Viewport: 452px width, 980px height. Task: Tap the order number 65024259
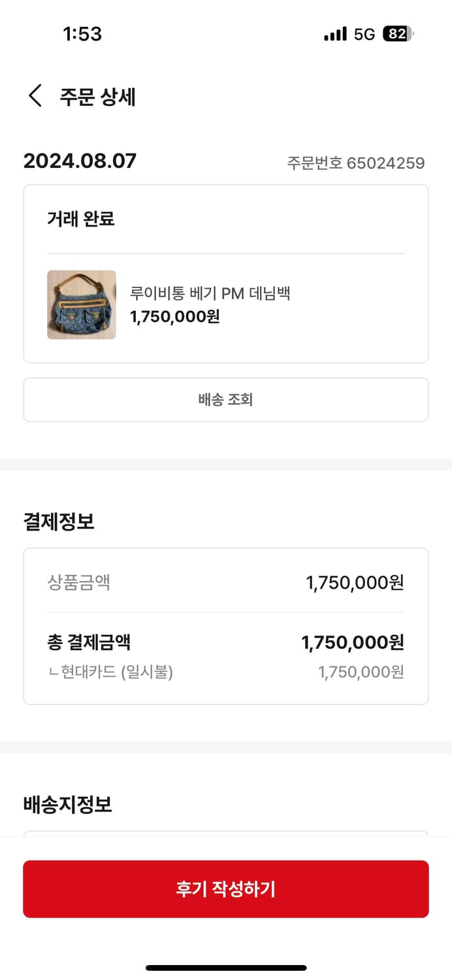[x=356, y=163]
